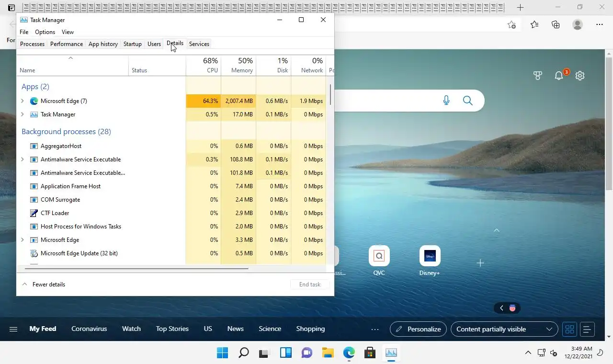Click the Microsoft Edge app icon in Task Manager
This screenshot has width=613, height=364.
(x=34, y=101)
